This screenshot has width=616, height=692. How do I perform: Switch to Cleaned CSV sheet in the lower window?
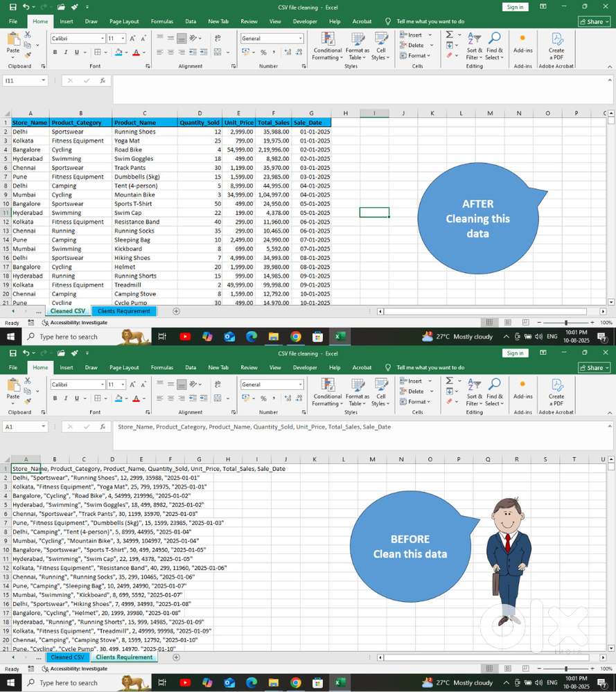pyautogui.click(x=67, y=657)
